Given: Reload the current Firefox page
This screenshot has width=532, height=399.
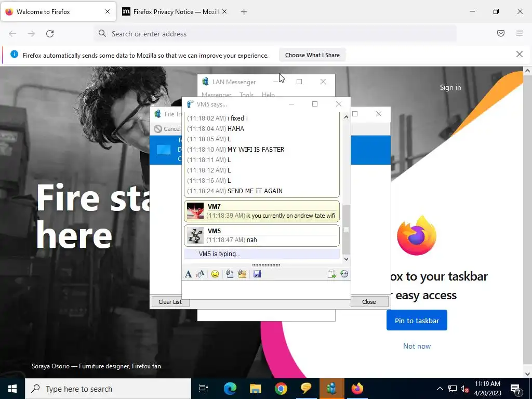Looking at the screenshot, I should click(50, 34).
